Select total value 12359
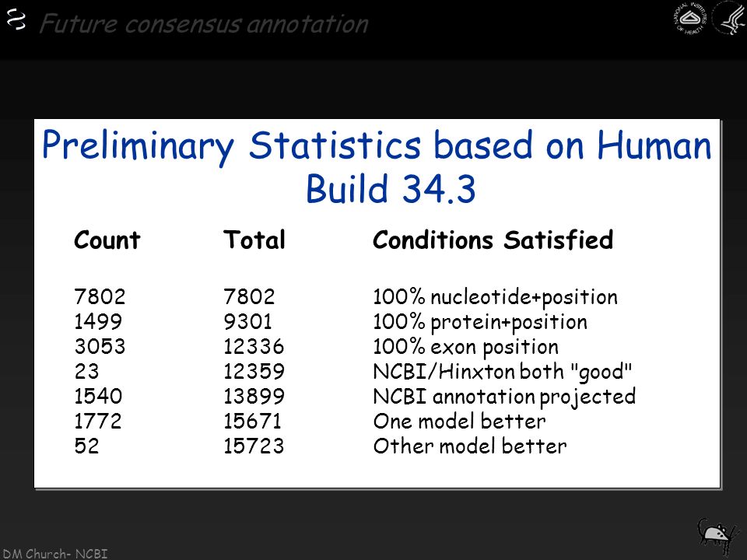747x560 pixels. (x=254, y=371)
